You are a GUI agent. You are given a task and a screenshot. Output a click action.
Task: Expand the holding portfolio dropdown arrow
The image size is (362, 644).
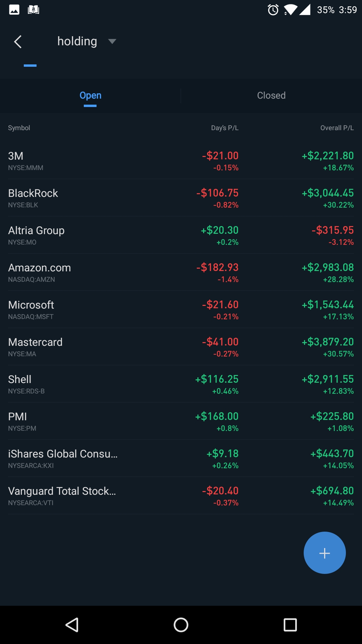click(x=112, y=42)
